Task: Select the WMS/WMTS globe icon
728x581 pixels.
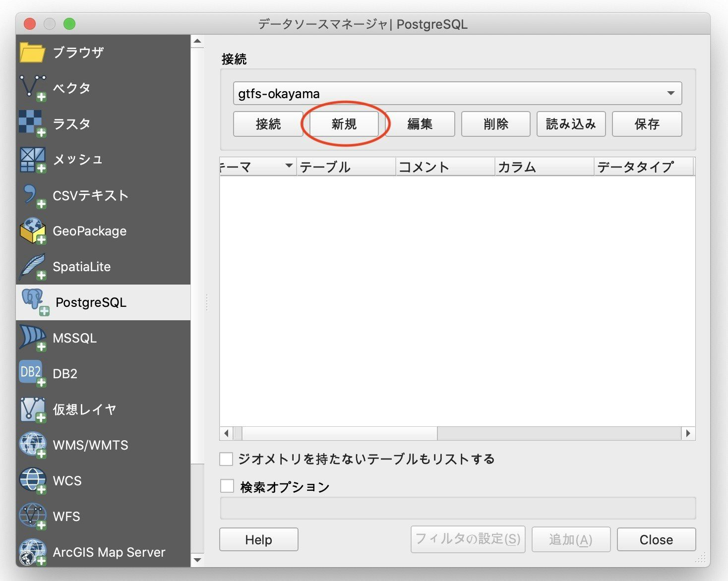Action: point(33,445)
